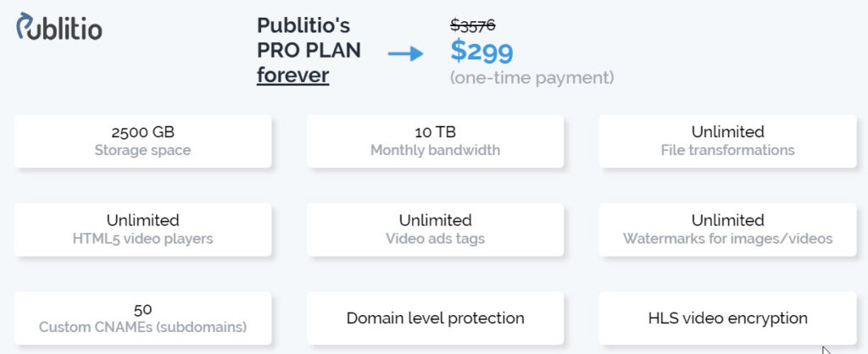
Task: Click the Watermarks for images/videos card
Action: coord(727,230)
